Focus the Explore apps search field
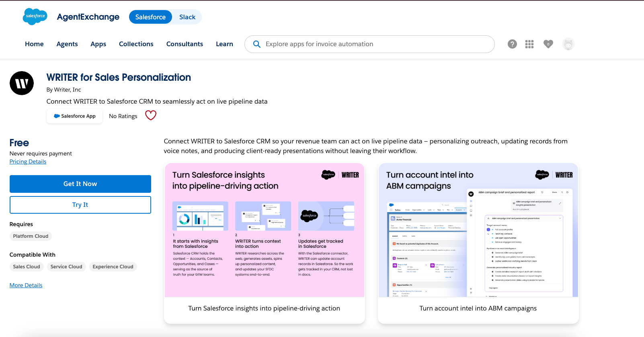The height and width of the screenshot is (337, 644). pos(369,44)
